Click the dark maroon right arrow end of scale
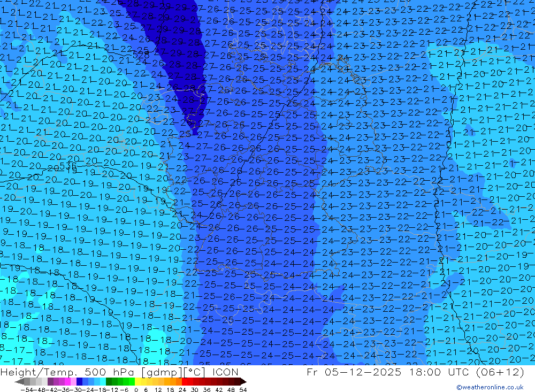This screenshot has height=392, width=535. (x=243, y=382)
